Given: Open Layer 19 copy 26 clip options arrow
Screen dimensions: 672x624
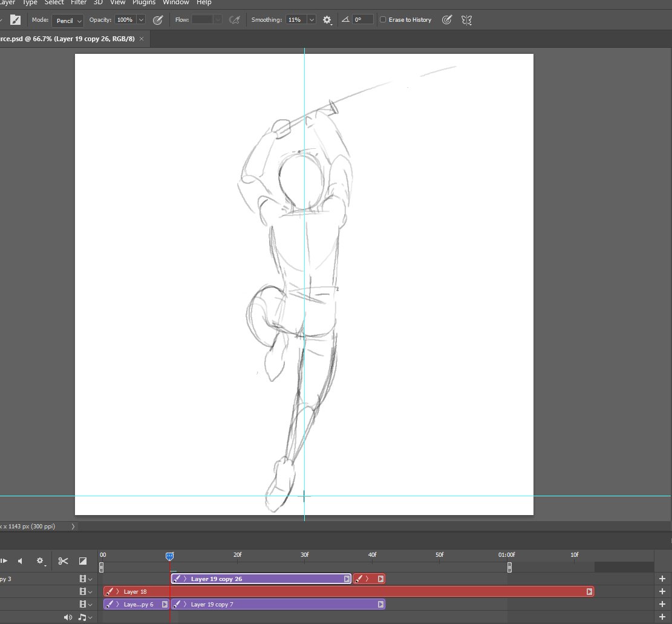Looking at the screenshot, I should coord(347,579).
